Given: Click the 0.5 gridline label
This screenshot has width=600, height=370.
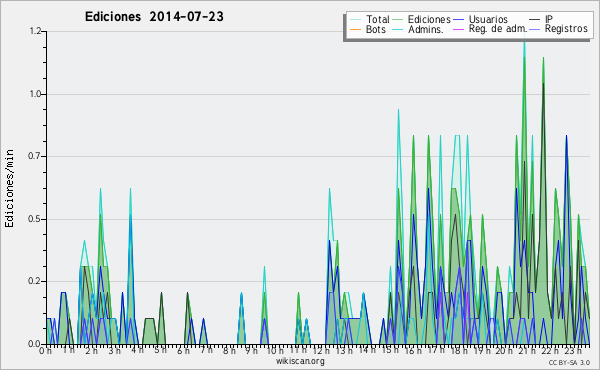Looking at the screenshot, I should point(35,219).
